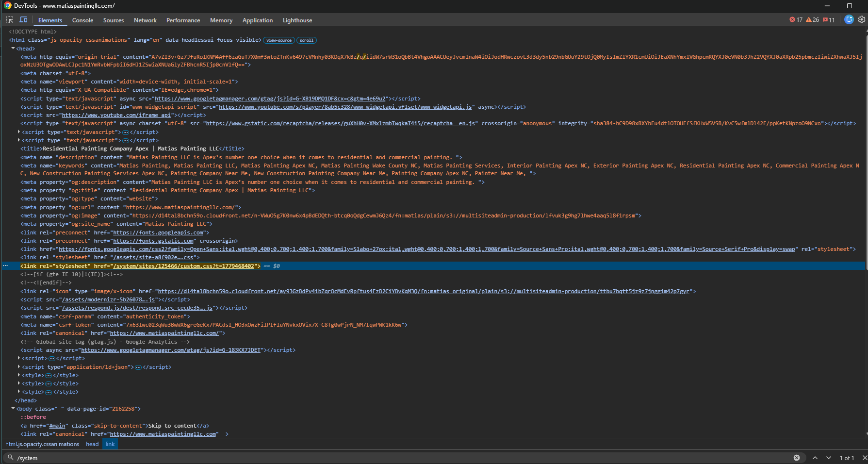The height and width of the screenshot is (464, 868).
Task: Expand the plain script node below gtag script
Action: tap(19, 358)
